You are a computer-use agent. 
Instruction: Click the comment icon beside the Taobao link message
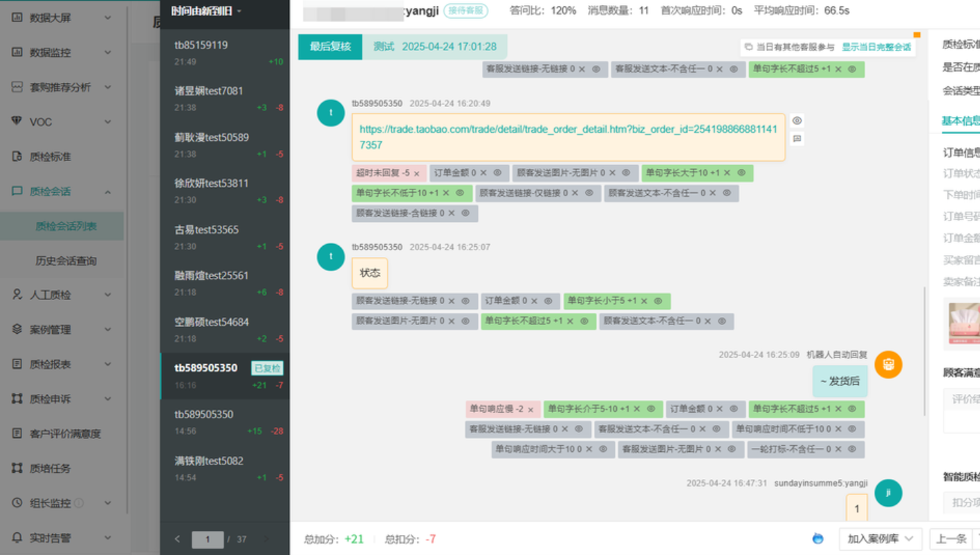[x=797, y=139]
